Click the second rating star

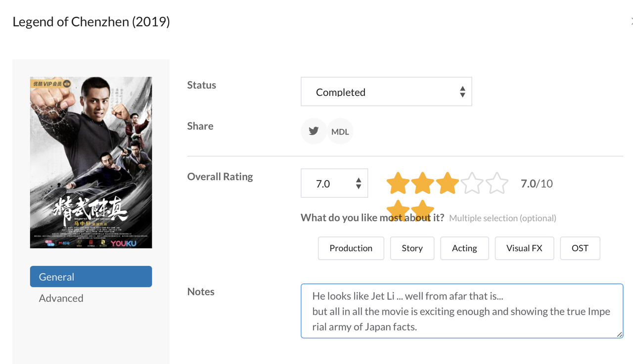(423, 183)
